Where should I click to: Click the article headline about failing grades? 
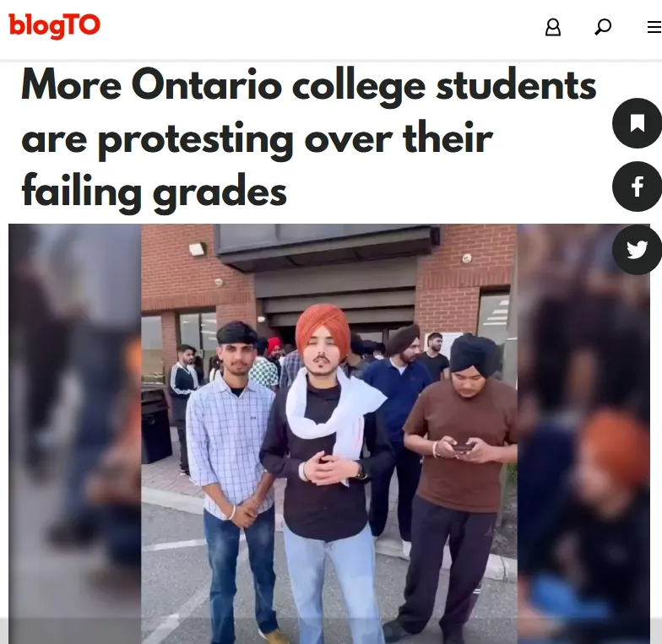[309, 138]
